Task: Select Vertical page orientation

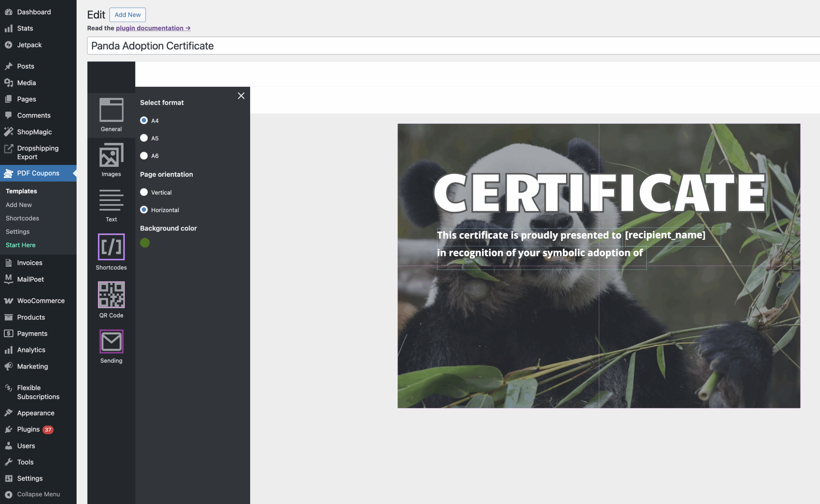Action: click(x=144, y=192)
